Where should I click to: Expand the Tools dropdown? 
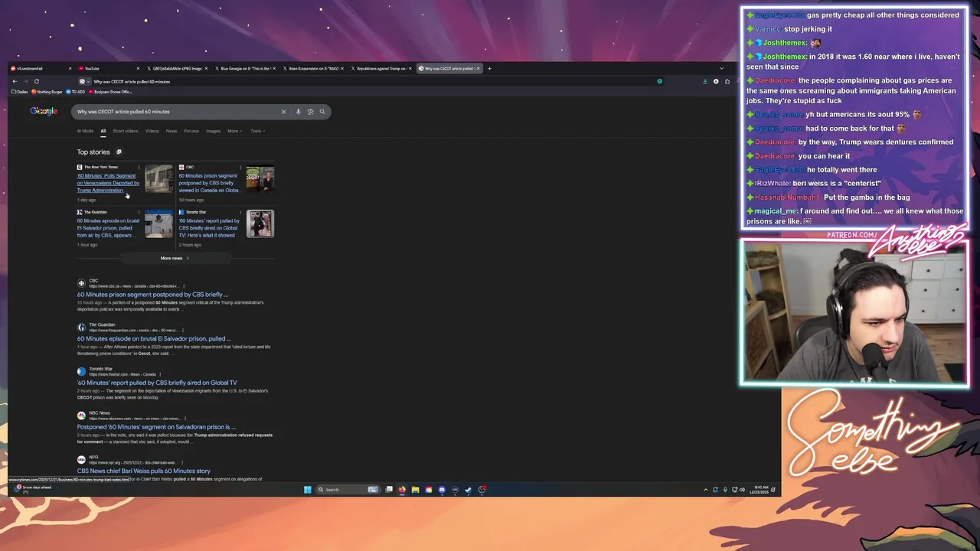click(257, 131)
